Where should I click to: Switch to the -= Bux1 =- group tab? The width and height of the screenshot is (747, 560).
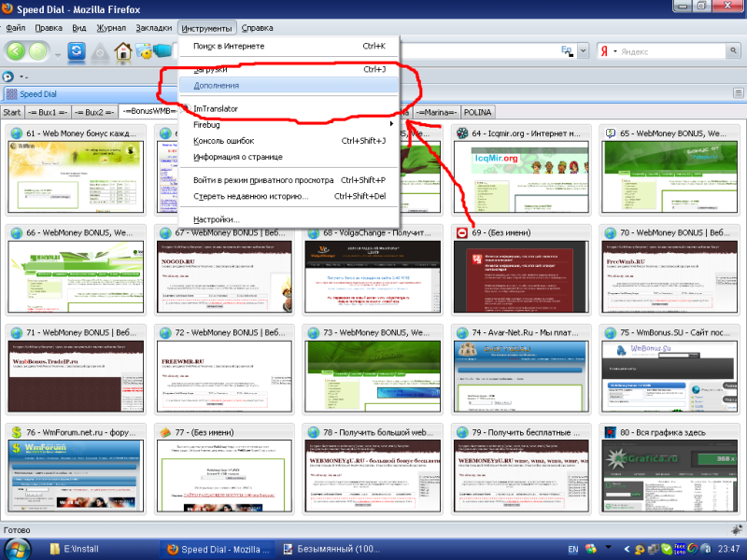click(48, 112)
